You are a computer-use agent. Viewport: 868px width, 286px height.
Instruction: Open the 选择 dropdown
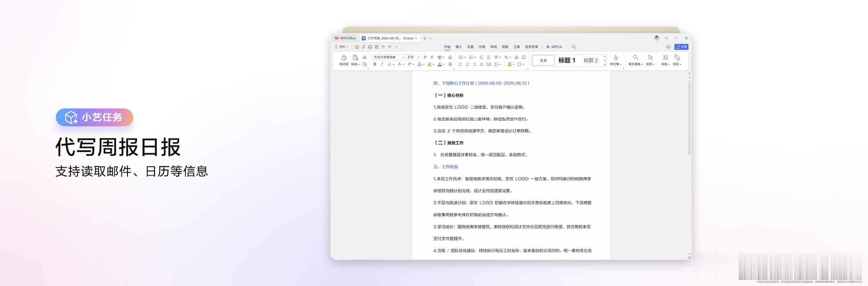pyautogui.click(x=650, y=64)
